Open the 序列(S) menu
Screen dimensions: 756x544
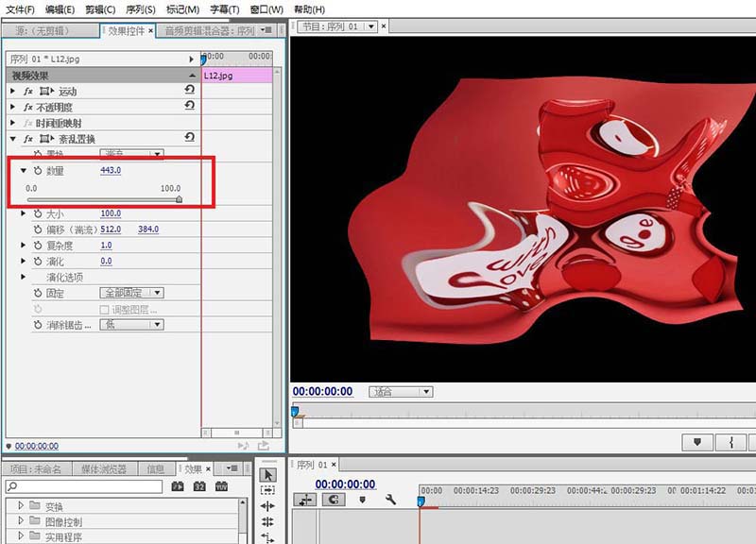140,9
